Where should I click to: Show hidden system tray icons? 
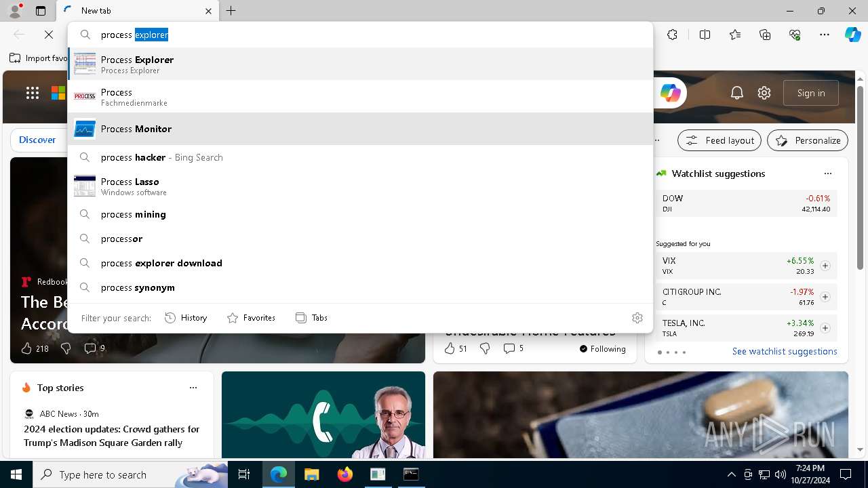click(731, 474)
